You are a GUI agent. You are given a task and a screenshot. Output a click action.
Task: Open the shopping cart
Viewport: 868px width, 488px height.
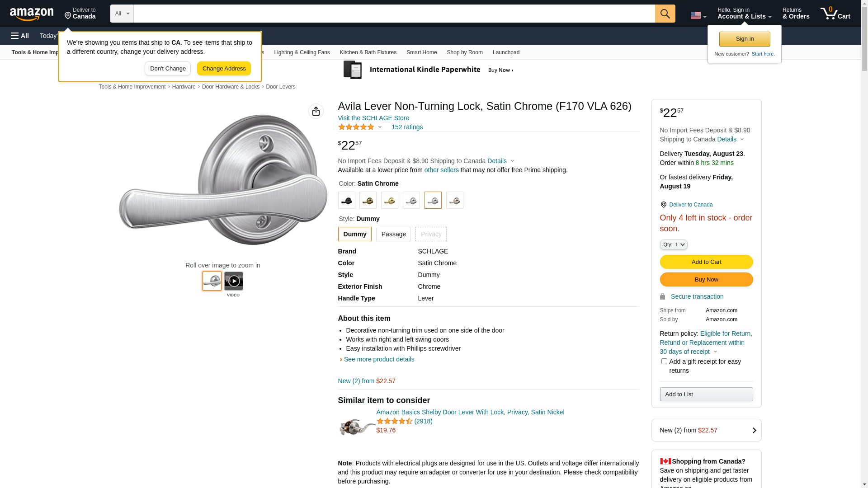click(x=835, y=14)
